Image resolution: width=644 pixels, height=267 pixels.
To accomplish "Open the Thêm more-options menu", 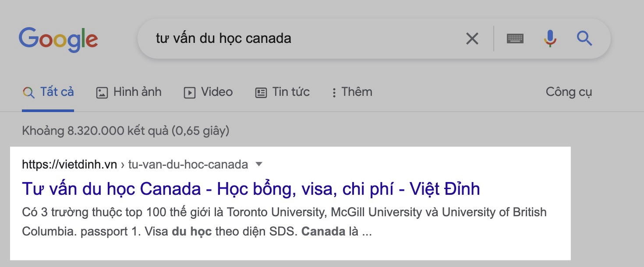I will [x=352, y=92].
